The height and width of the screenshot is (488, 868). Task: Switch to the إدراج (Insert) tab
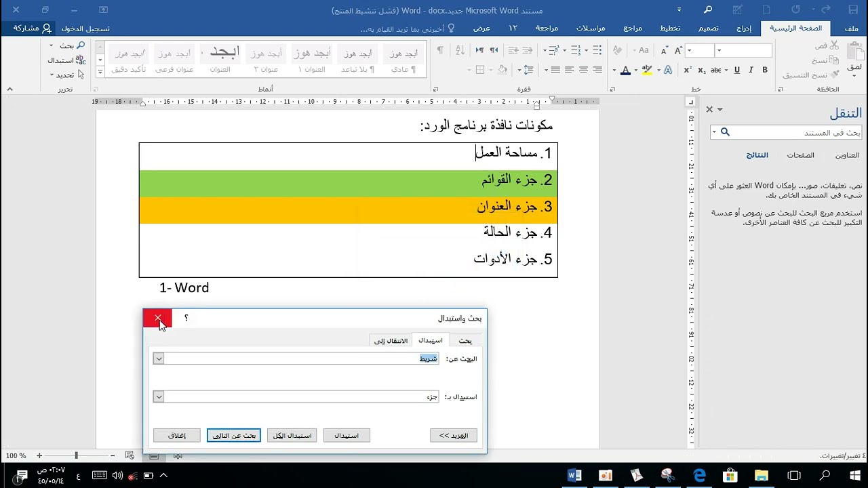744,28
